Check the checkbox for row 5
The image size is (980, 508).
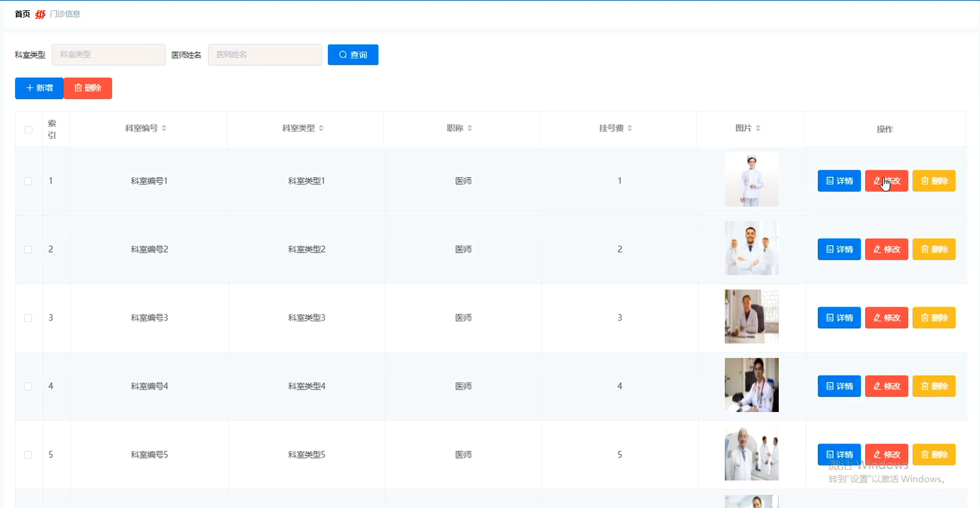click(28, 455)
